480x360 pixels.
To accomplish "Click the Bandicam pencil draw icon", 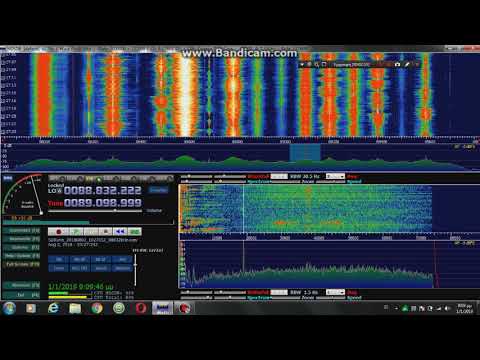I will [x=407, y=64].
